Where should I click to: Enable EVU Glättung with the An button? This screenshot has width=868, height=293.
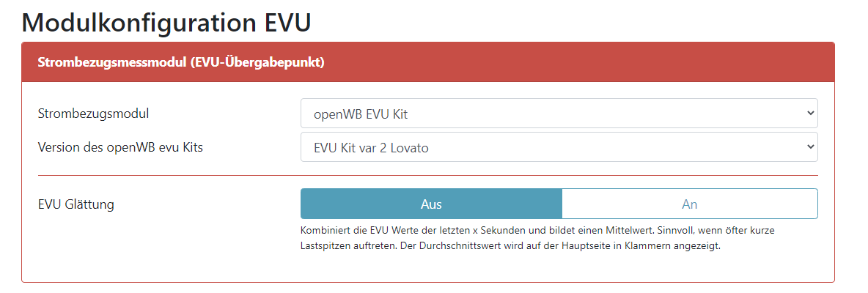tap(689, 204)
